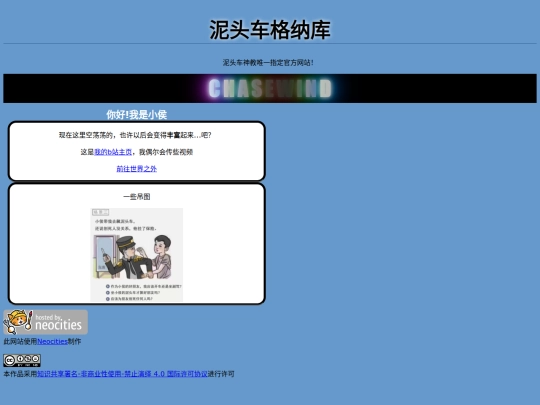This screenshot has width=540, height=405.
Task: Click the Creative Commons license badge
Action: pos(22,360)
